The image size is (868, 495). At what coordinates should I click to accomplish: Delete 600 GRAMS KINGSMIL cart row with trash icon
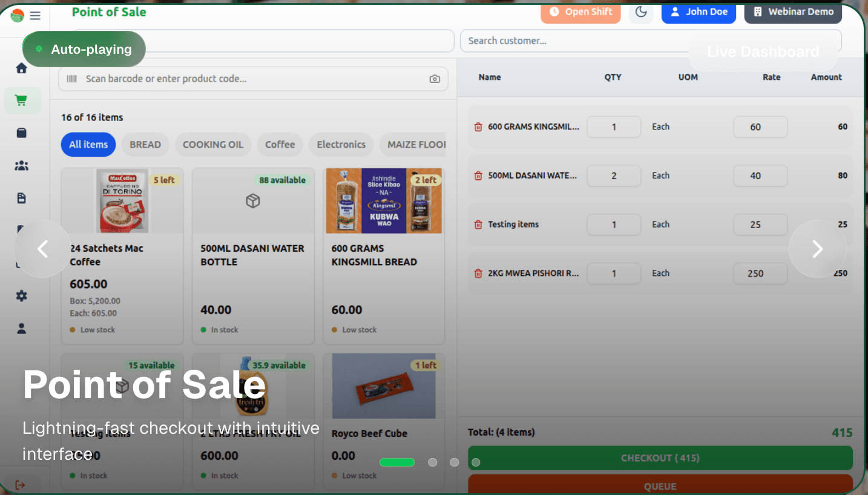click(478, 127)
